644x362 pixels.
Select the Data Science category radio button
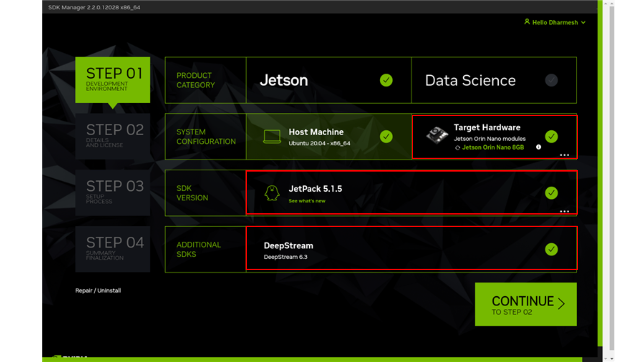point(551,80)
